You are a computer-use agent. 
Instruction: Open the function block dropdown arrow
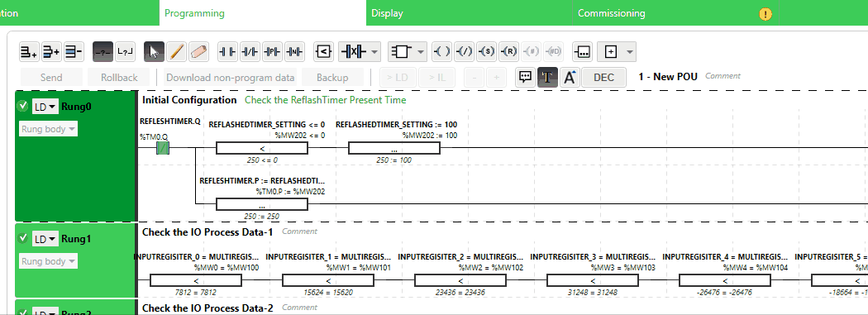[422, 52]
